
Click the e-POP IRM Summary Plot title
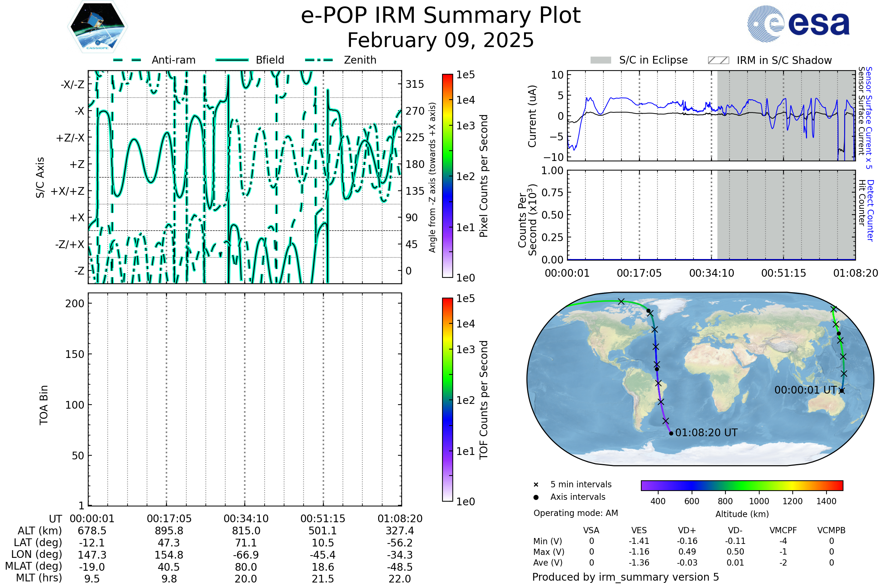(441, 16)
